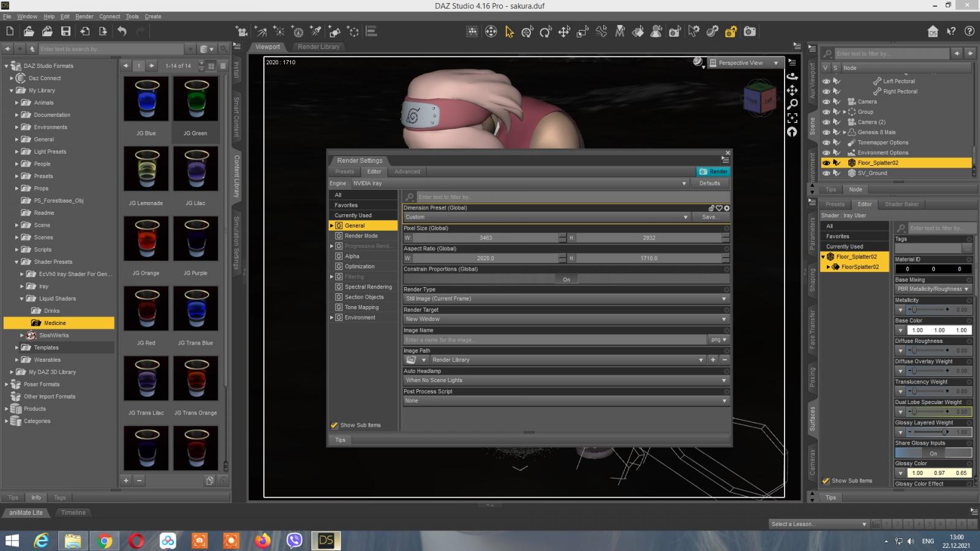Viewport: 980px width, 551px height.
Task: Select the Tone Mapping settings group
Action: click(x=361, y=307)
